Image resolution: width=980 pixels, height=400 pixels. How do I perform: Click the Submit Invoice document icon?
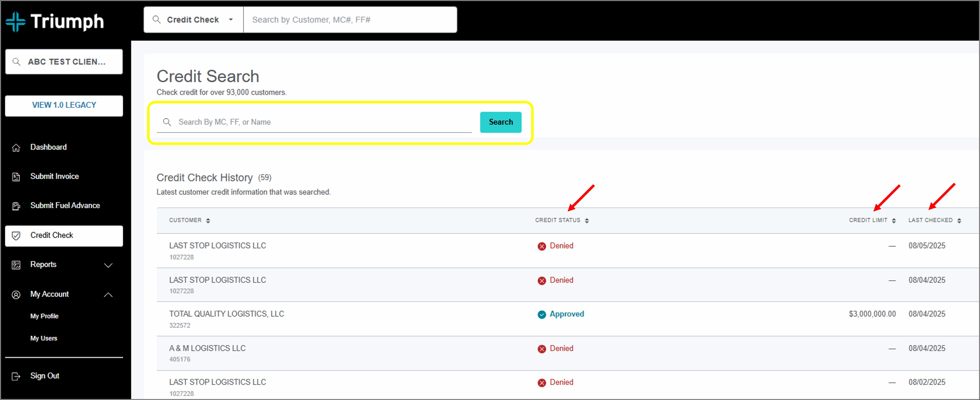pos(16,177)
